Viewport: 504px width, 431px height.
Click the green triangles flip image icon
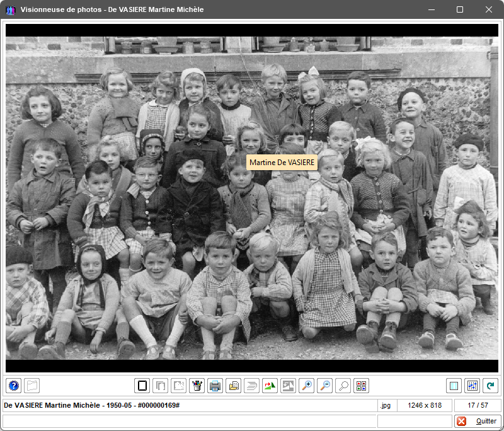point(270,386)
